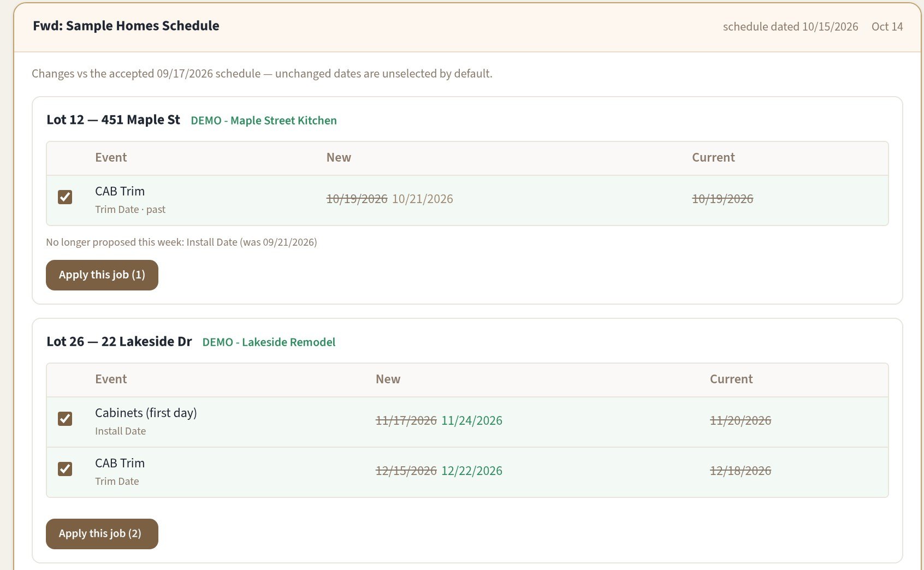Click the struck-through current date 11/20/2026
Screen dimensions: 924x570
tap(741, 420)
